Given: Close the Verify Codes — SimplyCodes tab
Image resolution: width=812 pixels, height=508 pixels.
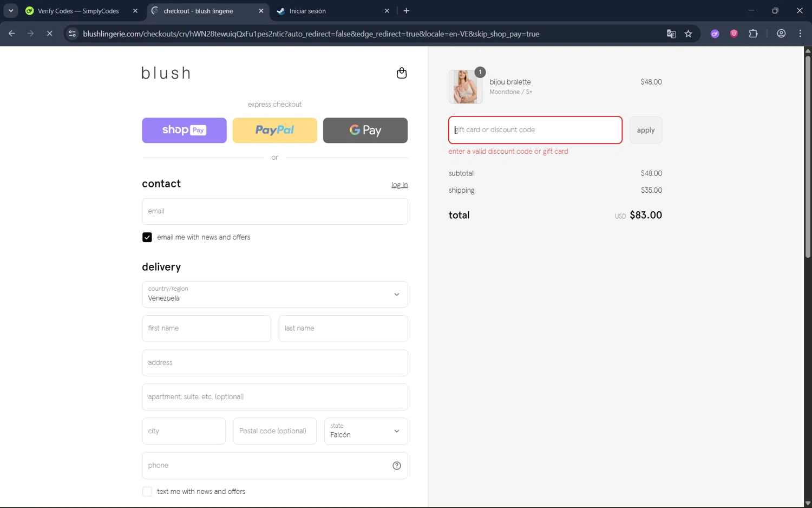Looking at the screenshot, I should pos(135,11).
